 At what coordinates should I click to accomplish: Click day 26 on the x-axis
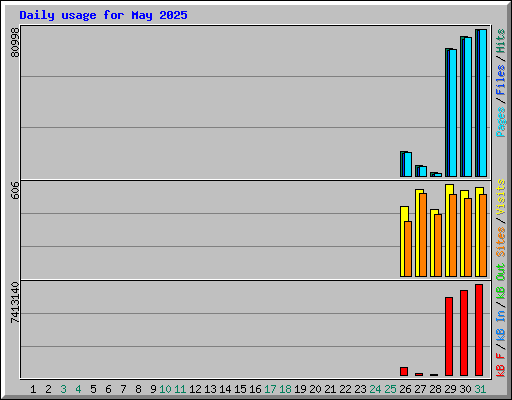pos(406,389)
